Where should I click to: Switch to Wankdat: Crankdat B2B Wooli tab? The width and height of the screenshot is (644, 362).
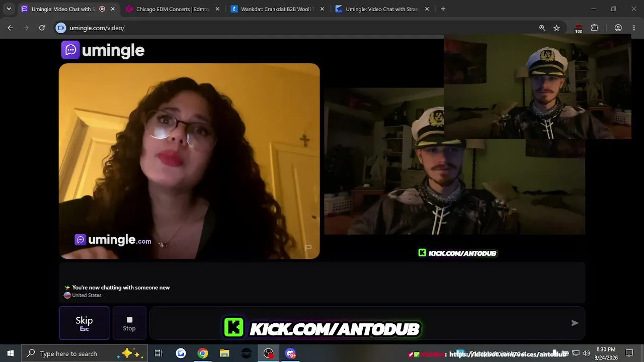pos(278,9)
